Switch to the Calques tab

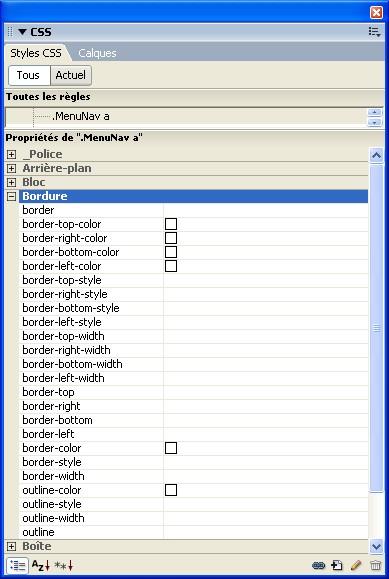(x=97, y=53)
